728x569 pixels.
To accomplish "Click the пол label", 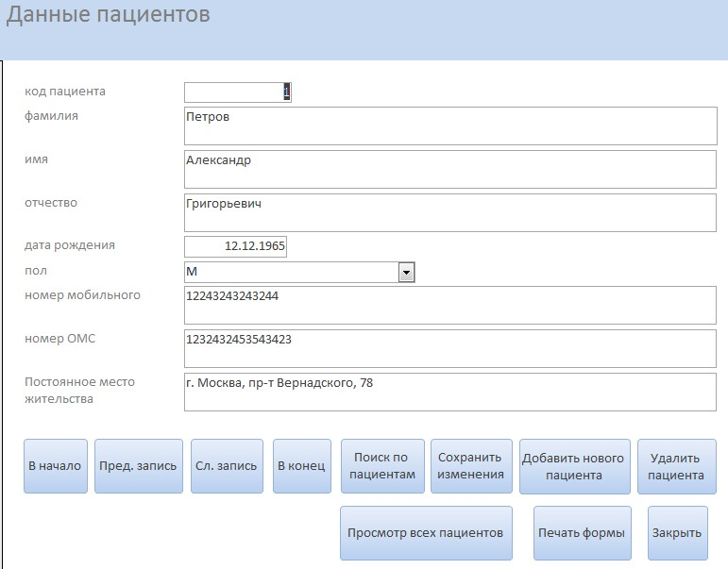I will 36,271.
